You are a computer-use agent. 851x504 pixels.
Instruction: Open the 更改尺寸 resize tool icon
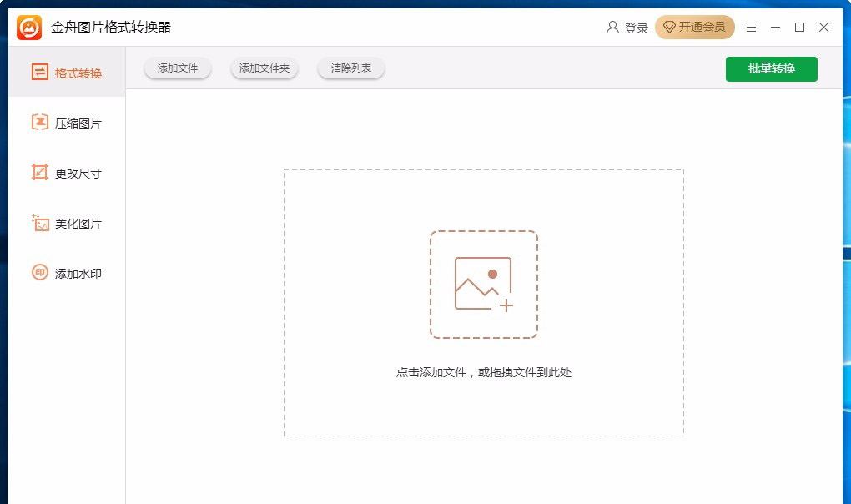[x=38, y=172]
